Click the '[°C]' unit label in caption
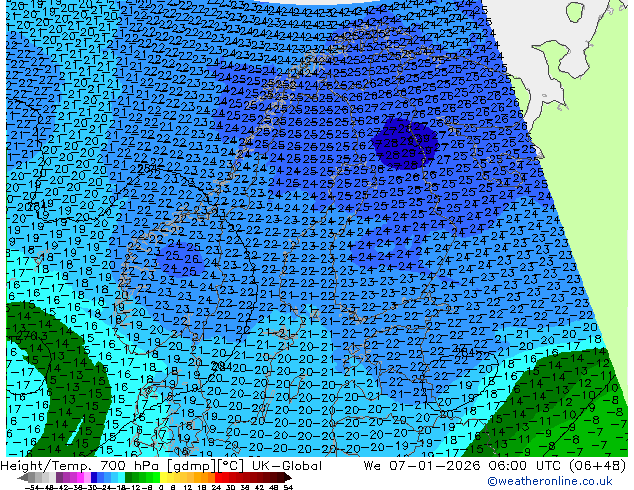This screenshot has width=634, height=490. pyautogui.click(x=232, y=466)
